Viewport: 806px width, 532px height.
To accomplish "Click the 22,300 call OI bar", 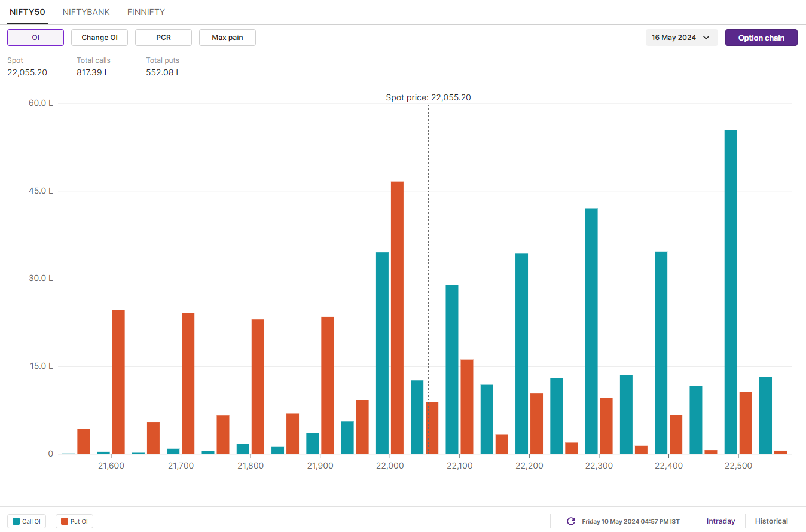I will pyautogui.click(x=591, y=331).
